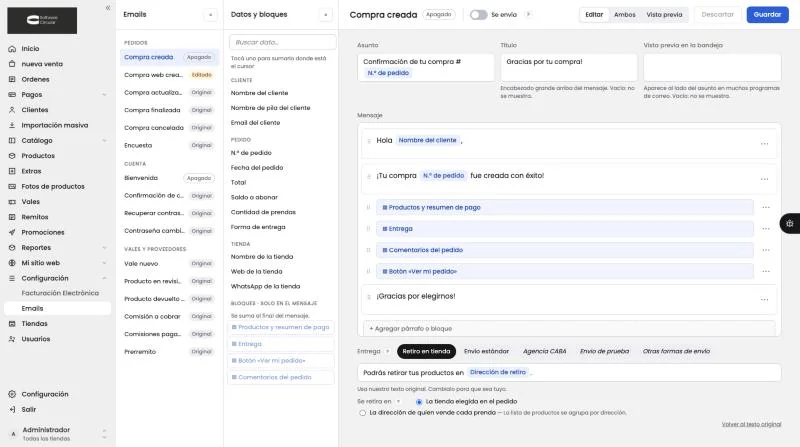800x447 pixels.
Task: Click the Importación masiva download icon
Action: pos(12,125)
